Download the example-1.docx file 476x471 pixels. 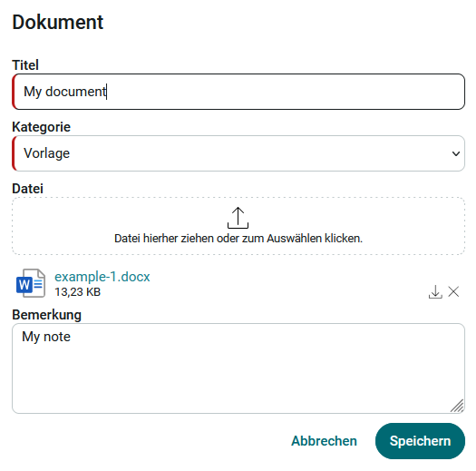tap(435, 291)
